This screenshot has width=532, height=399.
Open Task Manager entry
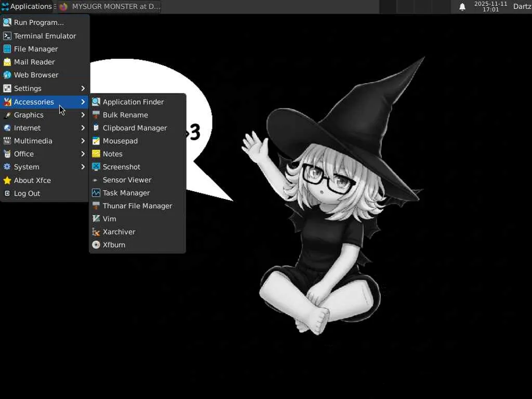[x=137, y=193]
